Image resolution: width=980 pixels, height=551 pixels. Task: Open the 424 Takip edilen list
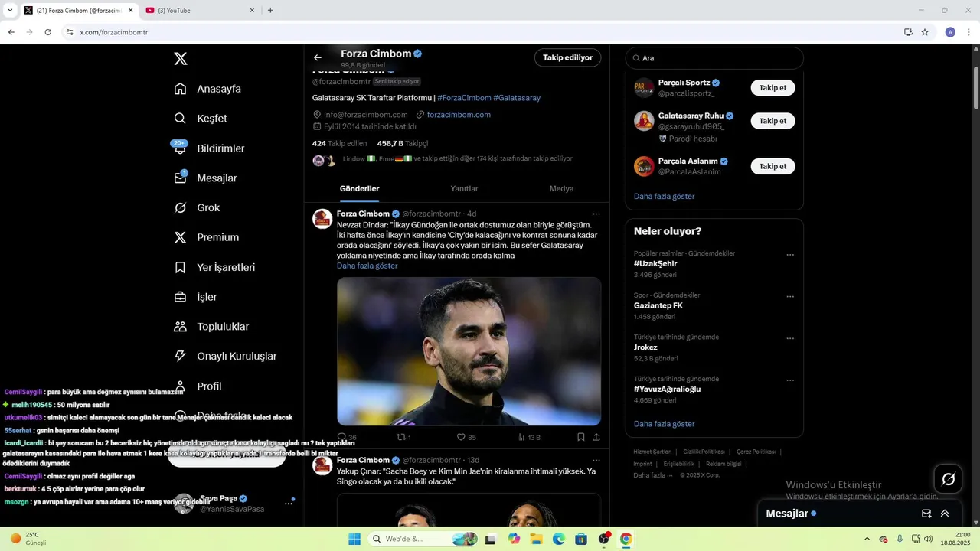click(x=339, y=143)
